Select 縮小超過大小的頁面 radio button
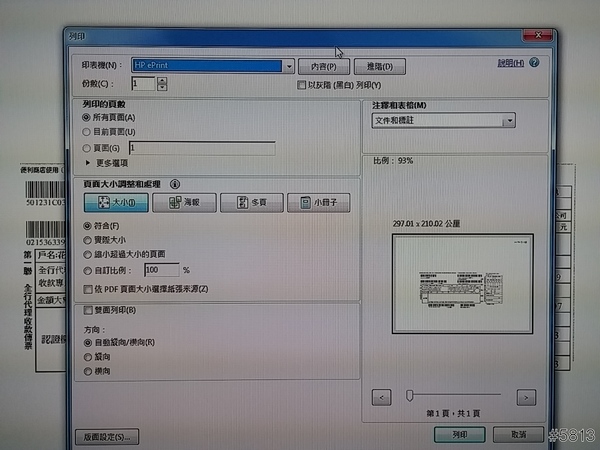Viewport: 600px width, 450px height. coord(87,254)
